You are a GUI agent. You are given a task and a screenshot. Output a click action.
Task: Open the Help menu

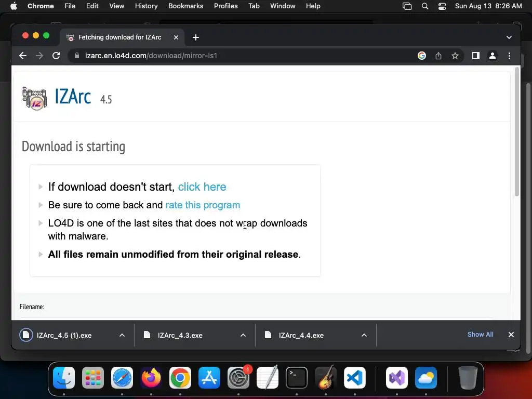(313, 6)
